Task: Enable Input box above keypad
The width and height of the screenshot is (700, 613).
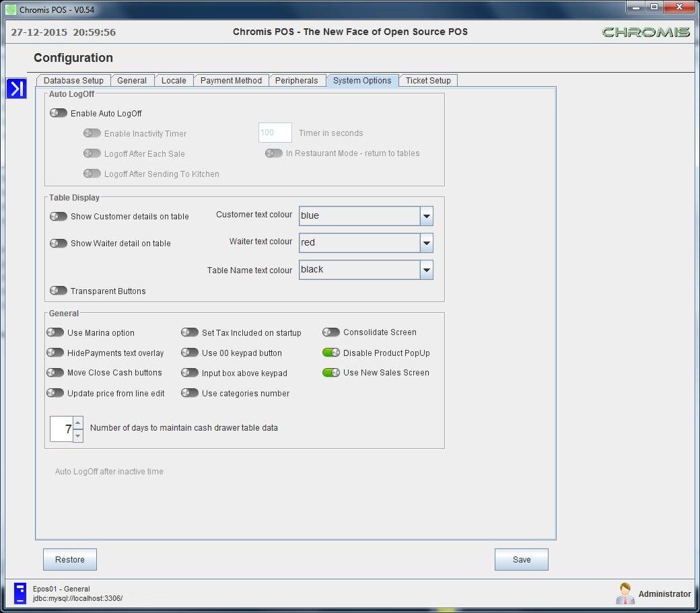Action: pyautogui.click(x=190, y=373)
